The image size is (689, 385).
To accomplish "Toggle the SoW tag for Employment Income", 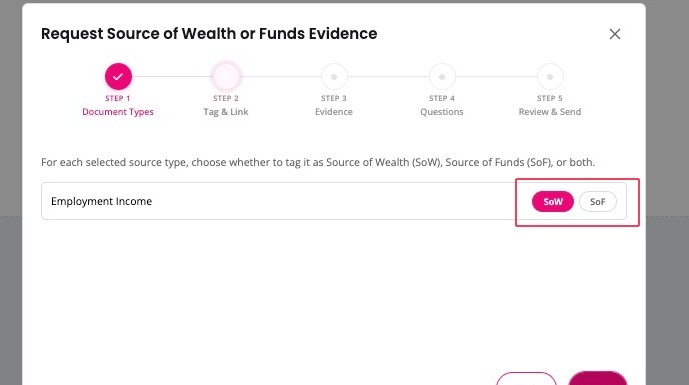I will tap(553, 202).
